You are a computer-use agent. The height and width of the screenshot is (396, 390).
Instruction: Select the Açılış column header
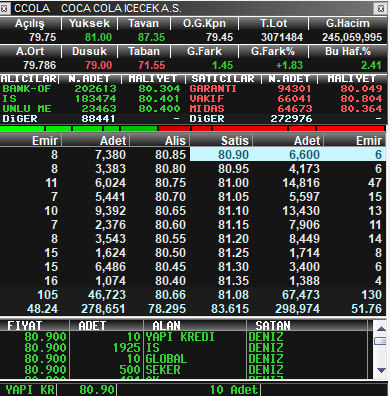pyautogui.click(x=30, y=23)
